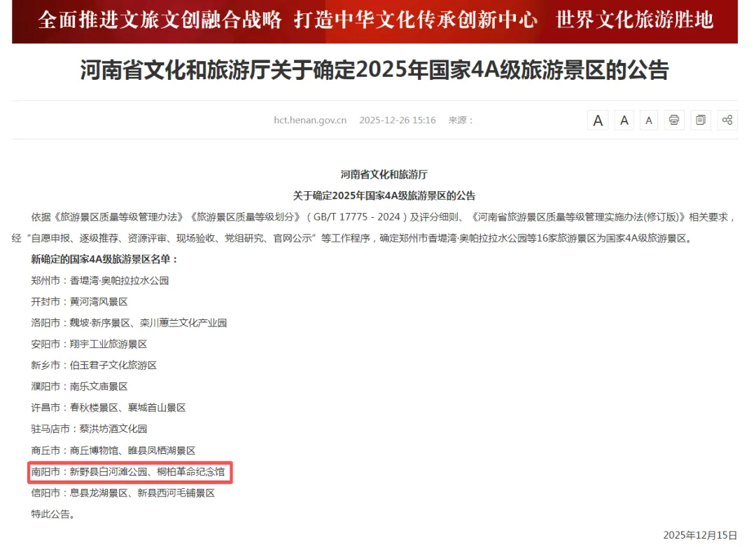
Task: Click the 郑州市 香堤湾 list entry
Action: pyautogui.click(x=100, y=281)
